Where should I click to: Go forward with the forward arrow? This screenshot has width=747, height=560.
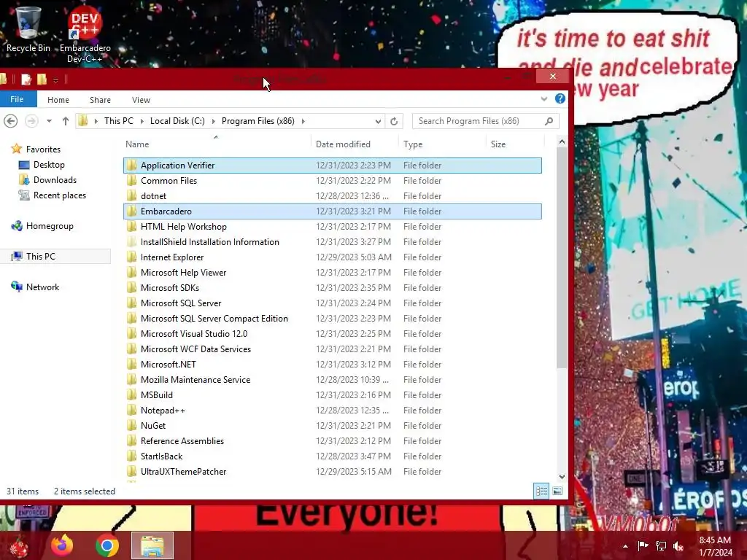[x=31, y=121]
